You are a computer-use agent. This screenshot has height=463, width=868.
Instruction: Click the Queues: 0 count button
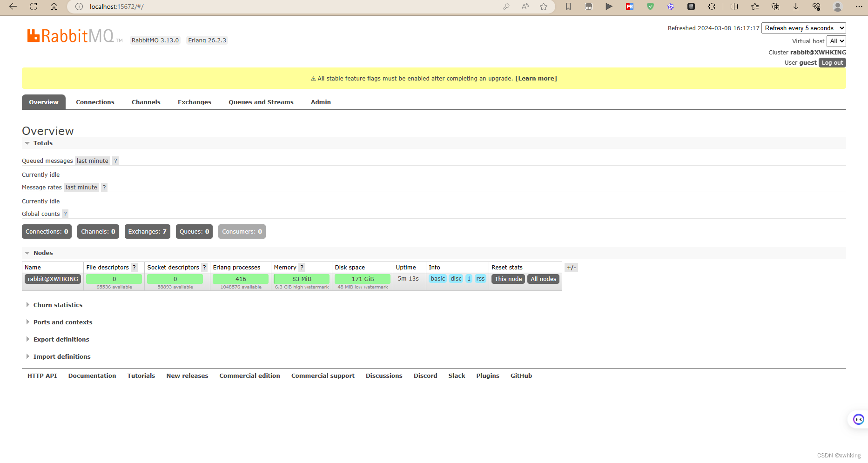pyautogui.click(x=194, y=232)
